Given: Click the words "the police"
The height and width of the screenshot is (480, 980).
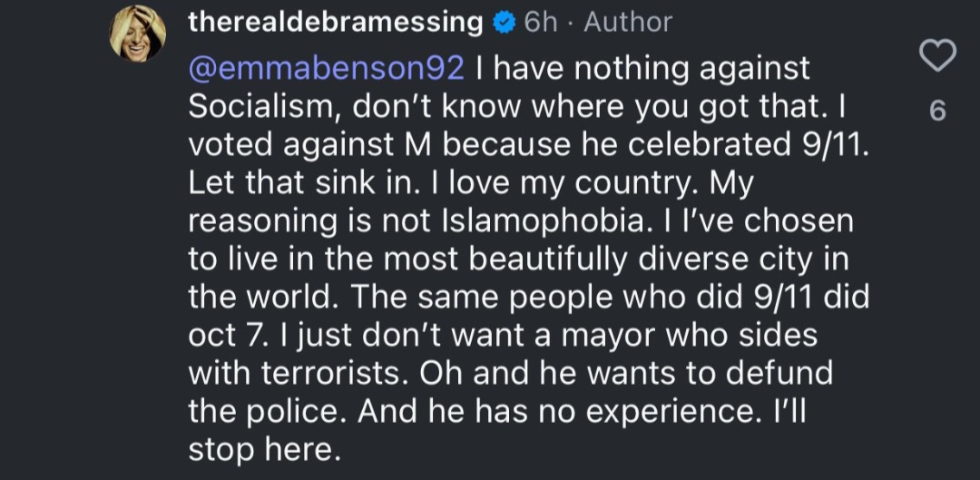Looking at the screenshot, I should pyautogui.click(x=268, y=412).
